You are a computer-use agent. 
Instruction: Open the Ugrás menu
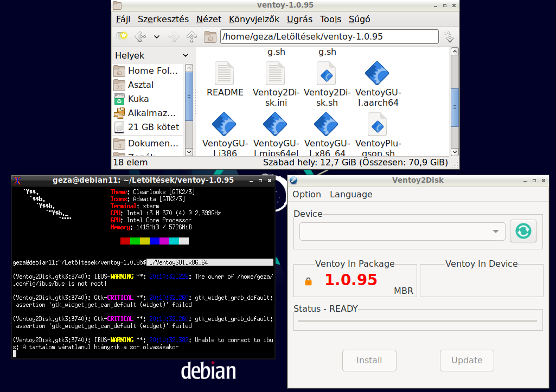pyautogui.click(x=299, y=19)
